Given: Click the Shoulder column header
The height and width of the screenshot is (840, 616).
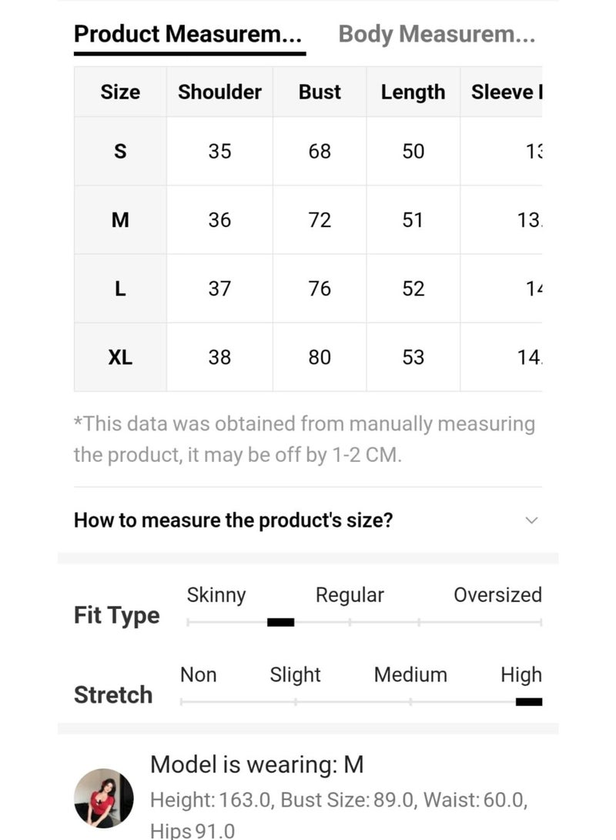Looking at the screenshot, I should coord(219,92).
